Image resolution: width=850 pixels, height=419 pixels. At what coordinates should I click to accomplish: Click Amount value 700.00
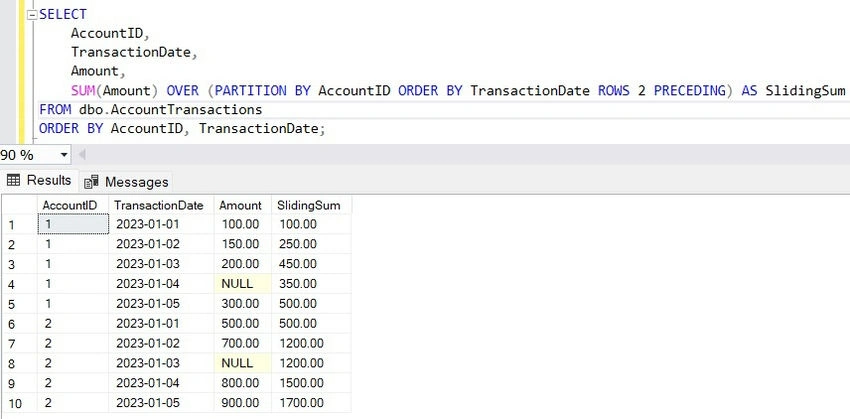pos(240,343)
